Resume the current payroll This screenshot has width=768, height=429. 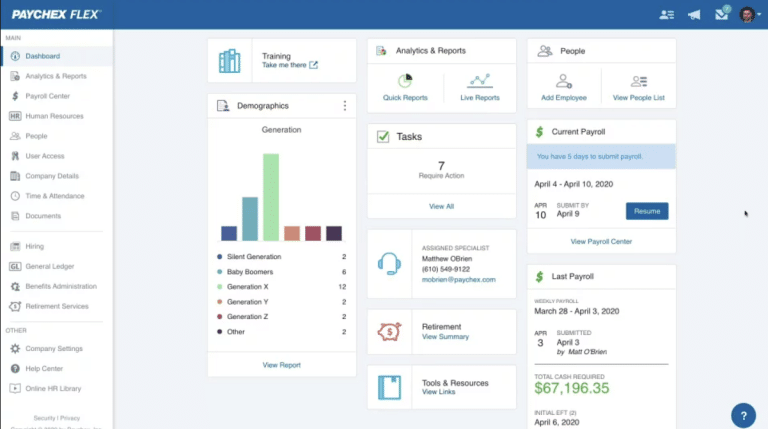pos(647,211)
